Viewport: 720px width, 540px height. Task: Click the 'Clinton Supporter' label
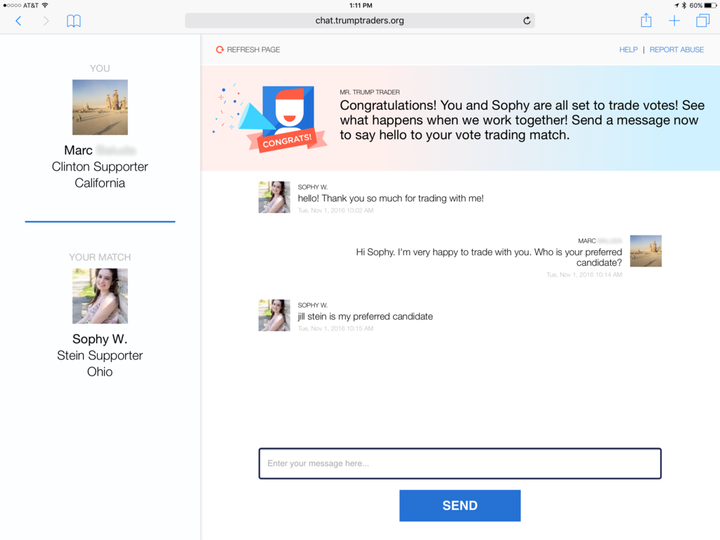point(100,167)
